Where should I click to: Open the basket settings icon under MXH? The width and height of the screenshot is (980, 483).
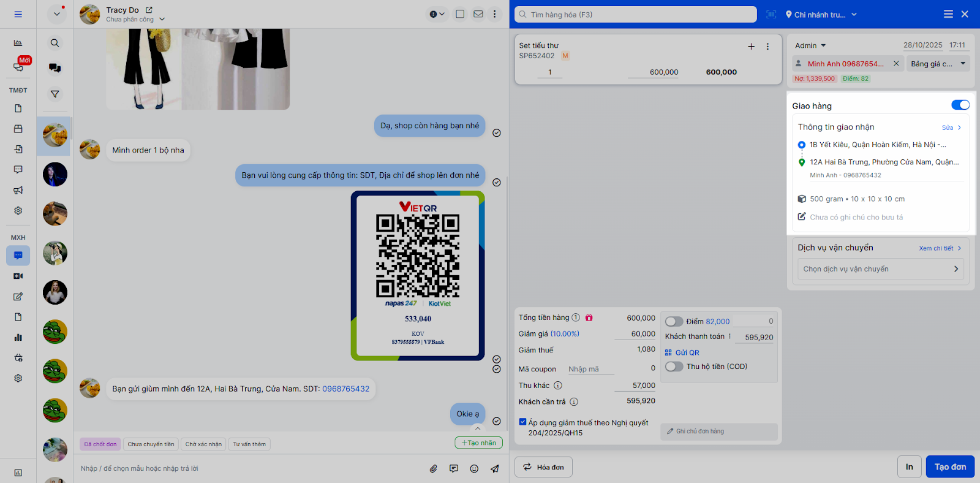click(x=18, y=357)
